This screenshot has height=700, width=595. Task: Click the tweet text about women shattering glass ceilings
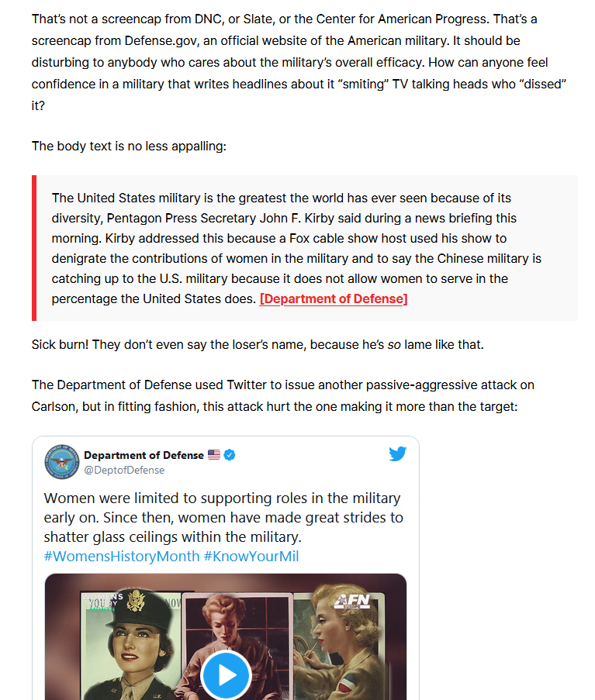click(223, 517)
